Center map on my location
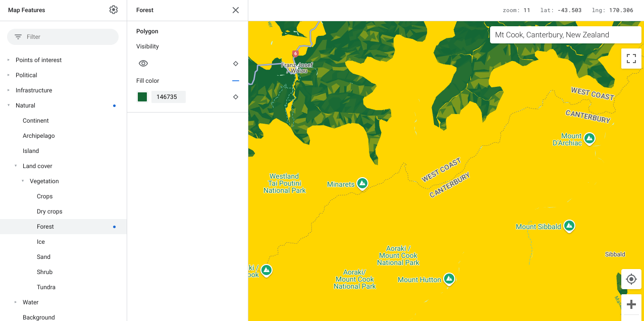Screen dimensions: 644x321 tap(631, 279)
